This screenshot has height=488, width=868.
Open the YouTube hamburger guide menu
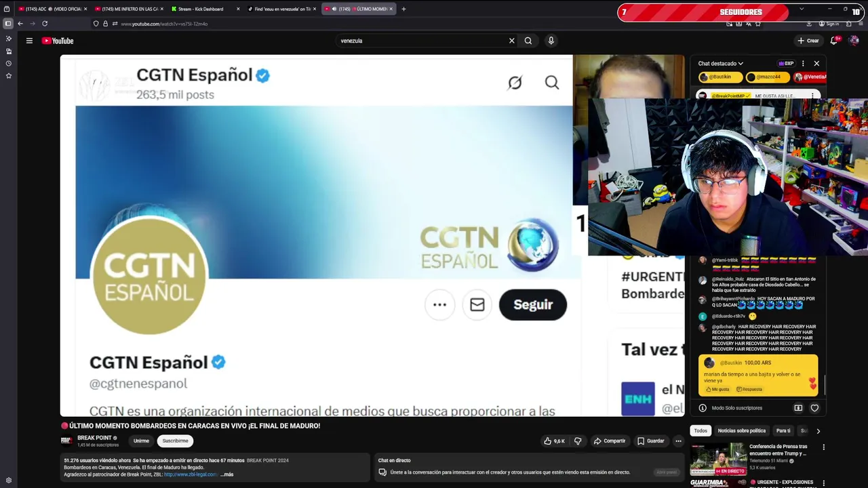[29, 41]
